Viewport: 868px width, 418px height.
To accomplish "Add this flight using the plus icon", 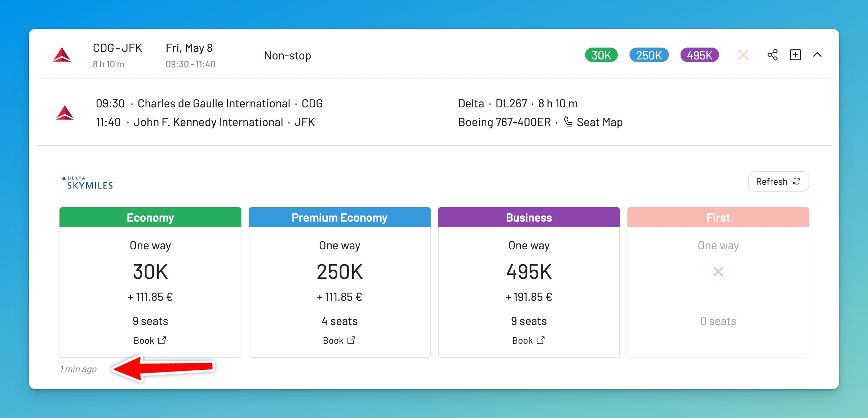I will click(x=795, y=55).
